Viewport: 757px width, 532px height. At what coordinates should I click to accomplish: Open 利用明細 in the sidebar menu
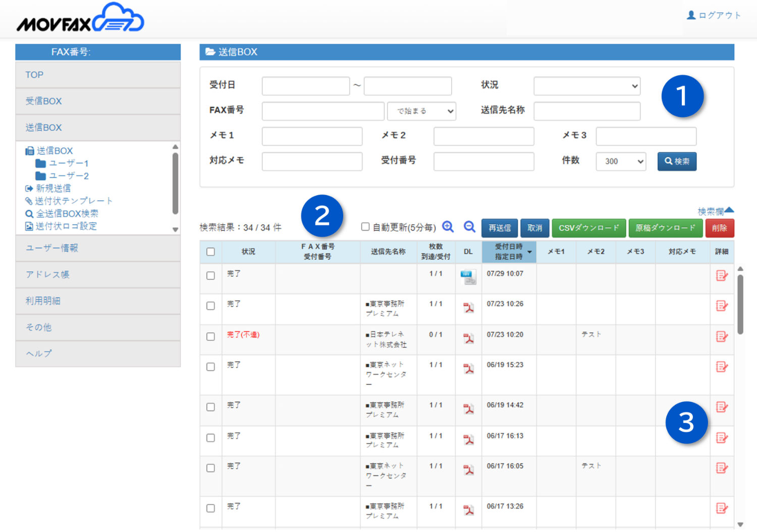(98, 301)
